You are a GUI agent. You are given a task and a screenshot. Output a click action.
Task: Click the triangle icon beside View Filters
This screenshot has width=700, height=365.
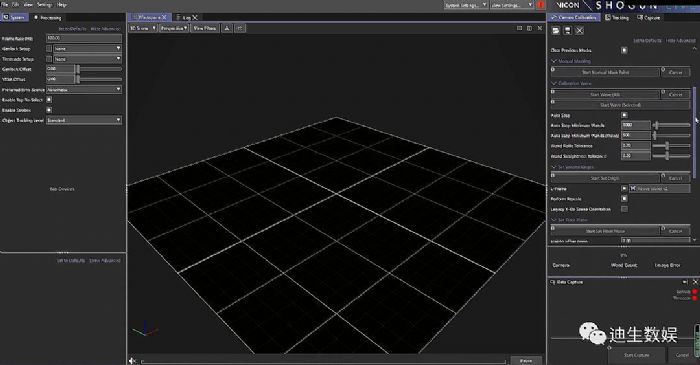pos(227,28)
